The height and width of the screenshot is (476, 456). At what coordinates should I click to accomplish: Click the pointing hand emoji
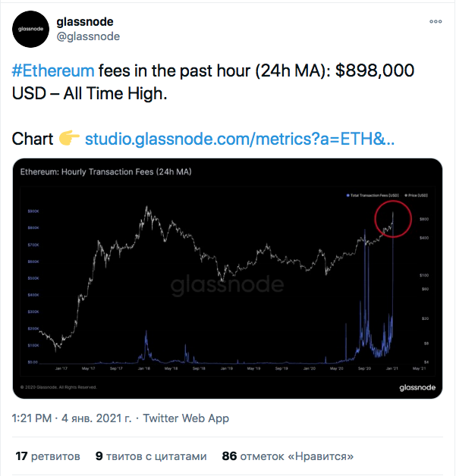(x=69, y=139)
